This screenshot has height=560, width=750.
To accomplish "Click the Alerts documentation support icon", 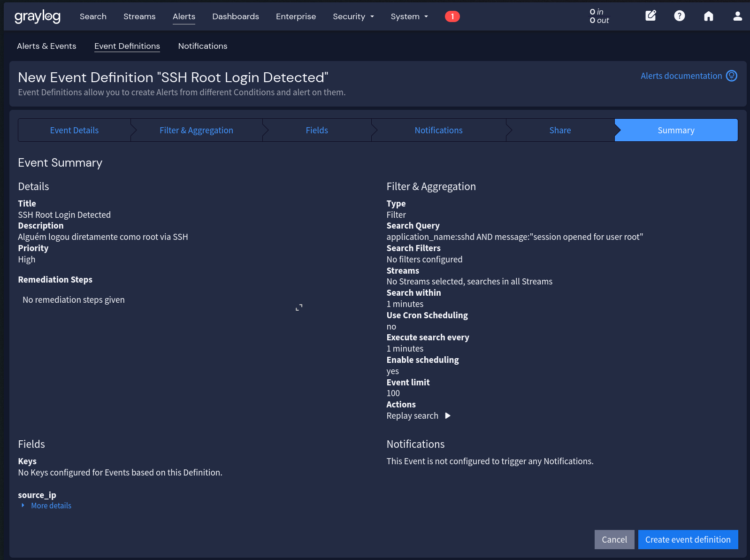I will click(x=731, y=76).
